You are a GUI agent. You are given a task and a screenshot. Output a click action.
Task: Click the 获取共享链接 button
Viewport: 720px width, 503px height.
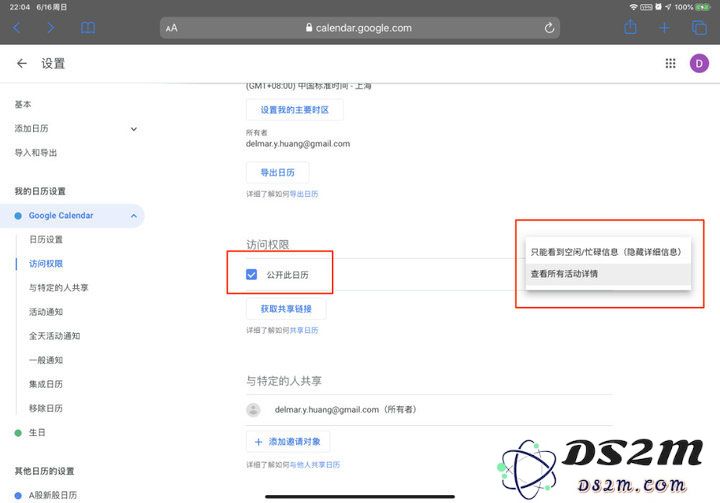[x=286, y=309]
